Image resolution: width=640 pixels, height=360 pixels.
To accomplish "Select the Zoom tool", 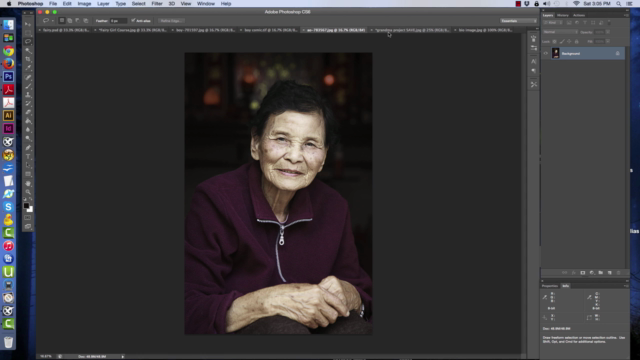I will pos(28,192).
